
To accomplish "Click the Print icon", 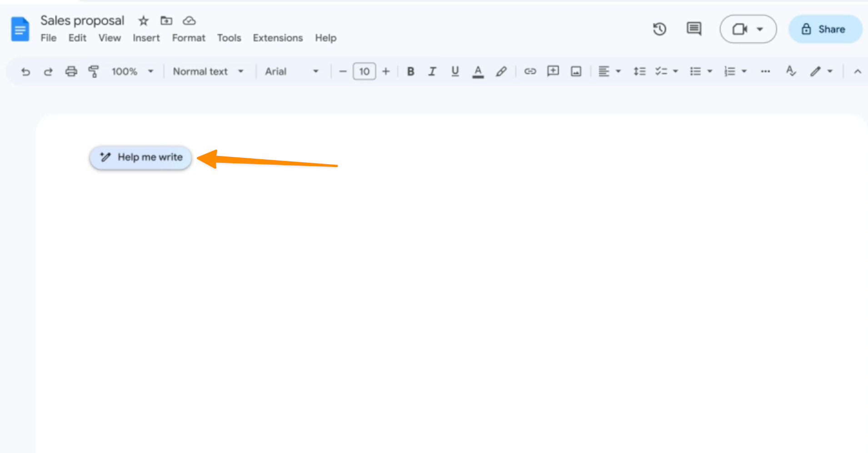I will pyautogui.click(x=71, y=71).
